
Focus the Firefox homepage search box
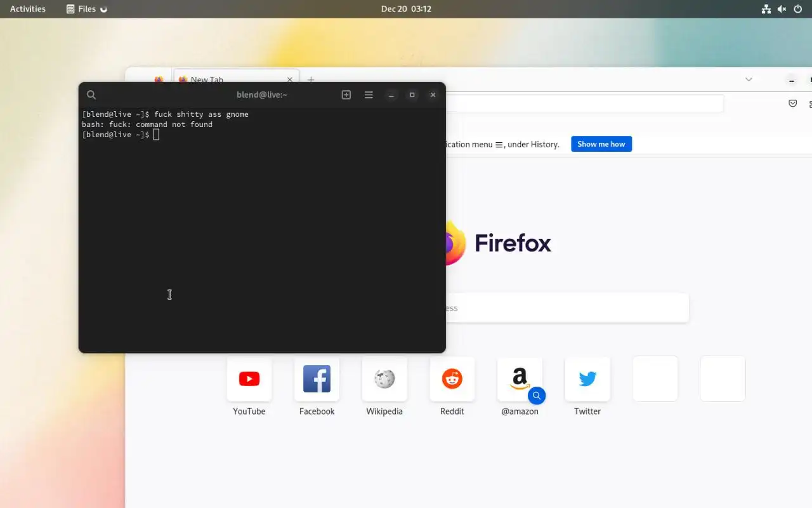pyautogui.click(x=566, y=308)
